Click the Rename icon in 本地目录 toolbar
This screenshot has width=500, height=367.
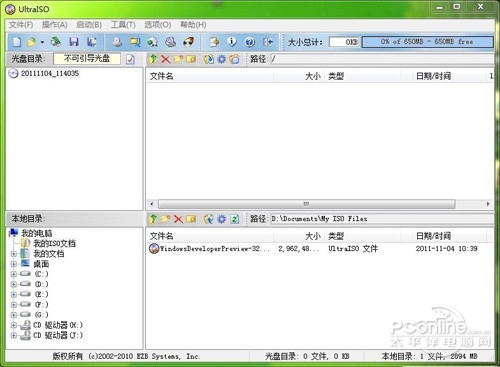point(191,219)
